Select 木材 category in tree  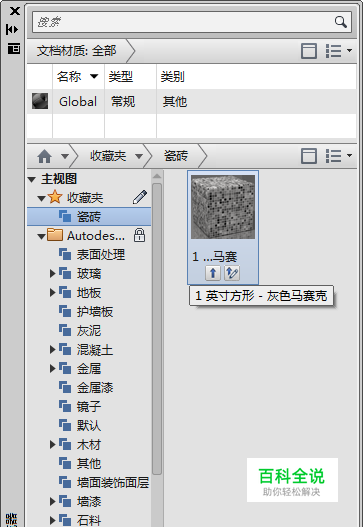(x=80, y=445)
